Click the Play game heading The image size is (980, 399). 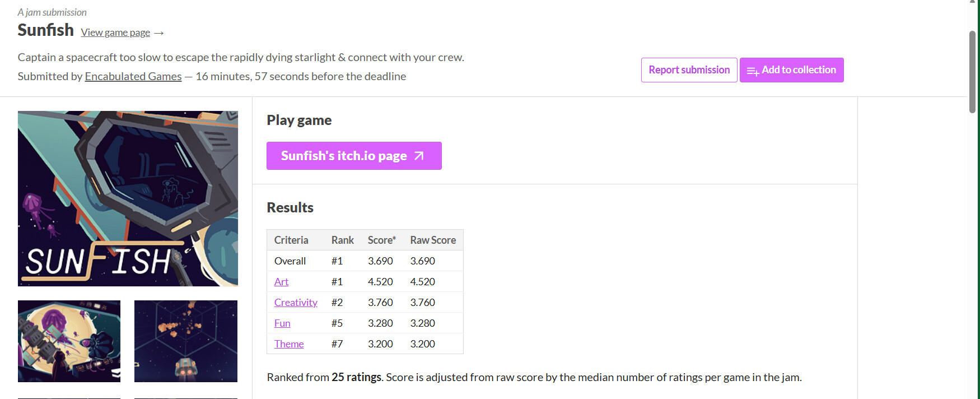tap(299, 120)
